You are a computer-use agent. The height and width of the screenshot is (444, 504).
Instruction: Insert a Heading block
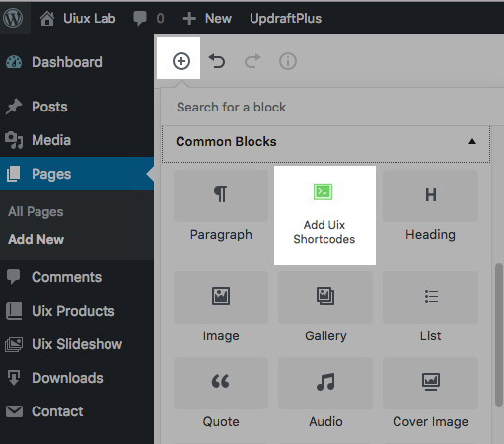430,207
